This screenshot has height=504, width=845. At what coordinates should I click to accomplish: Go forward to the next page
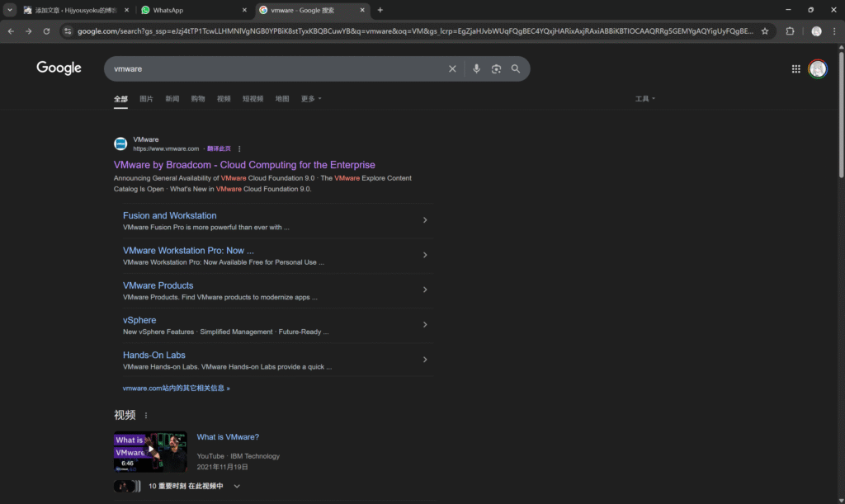pos(29,31)
